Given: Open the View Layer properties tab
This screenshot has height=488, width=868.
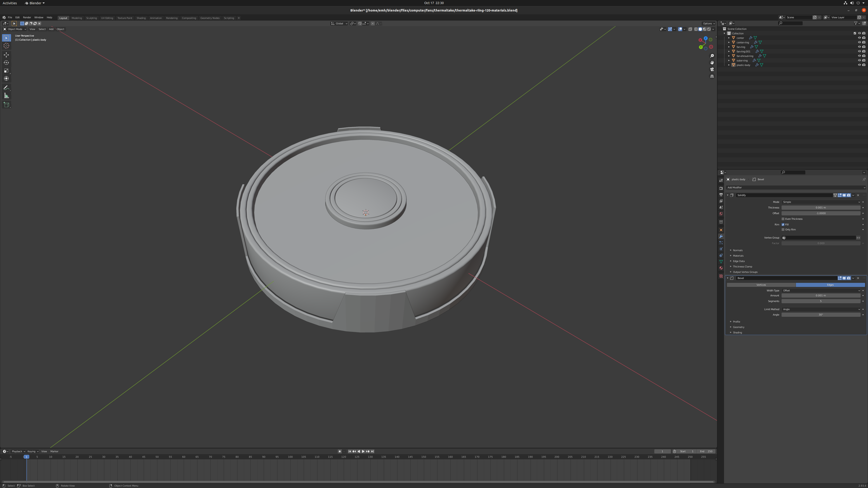Looking at the screenshot, I should coord(721,201).
